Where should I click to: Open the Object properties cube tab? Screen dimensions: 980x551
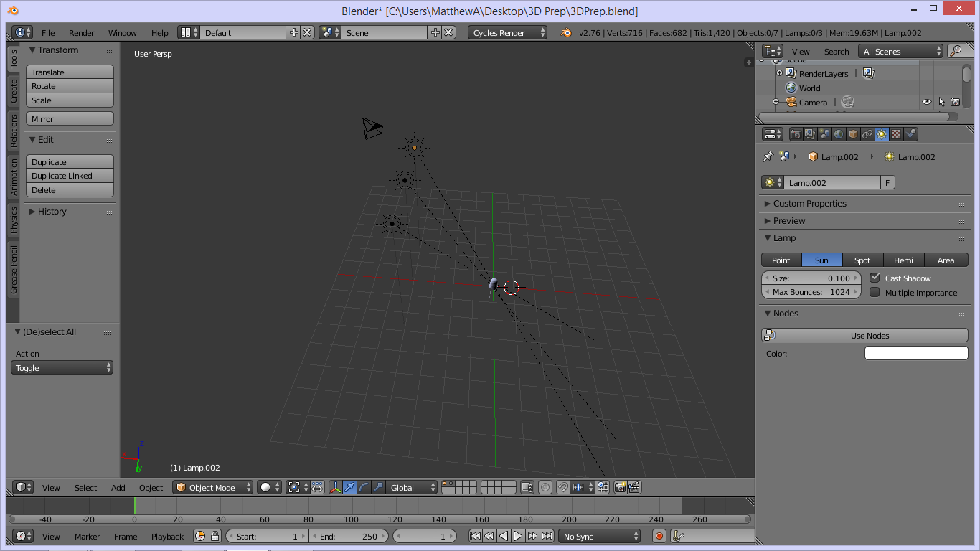(853, 134)
